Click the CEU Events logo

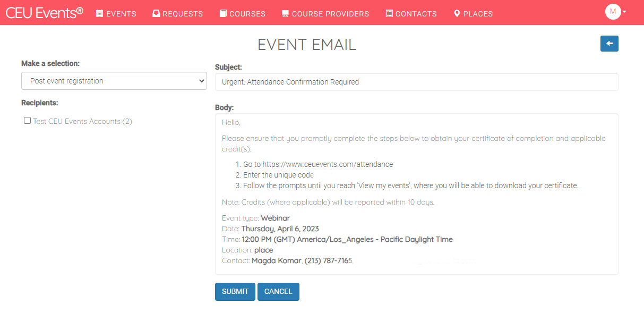45,13
